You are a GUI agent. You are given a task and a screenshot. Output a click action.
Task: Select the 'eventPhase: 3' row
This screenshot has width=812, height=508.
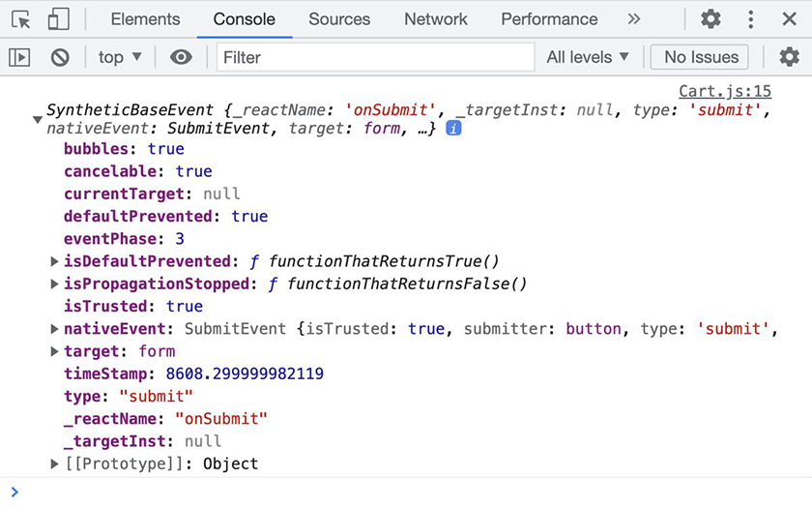click(x=124, y=239)
